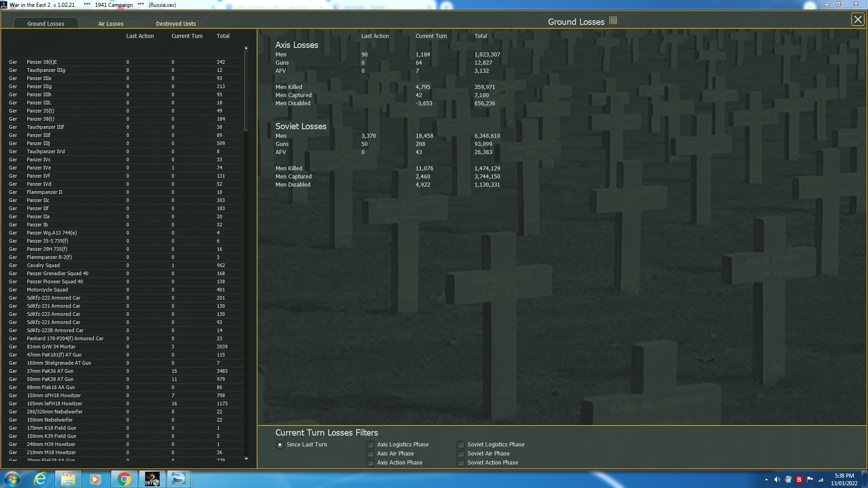
Task: Open the Action Center flag icon
Action: 810,479
